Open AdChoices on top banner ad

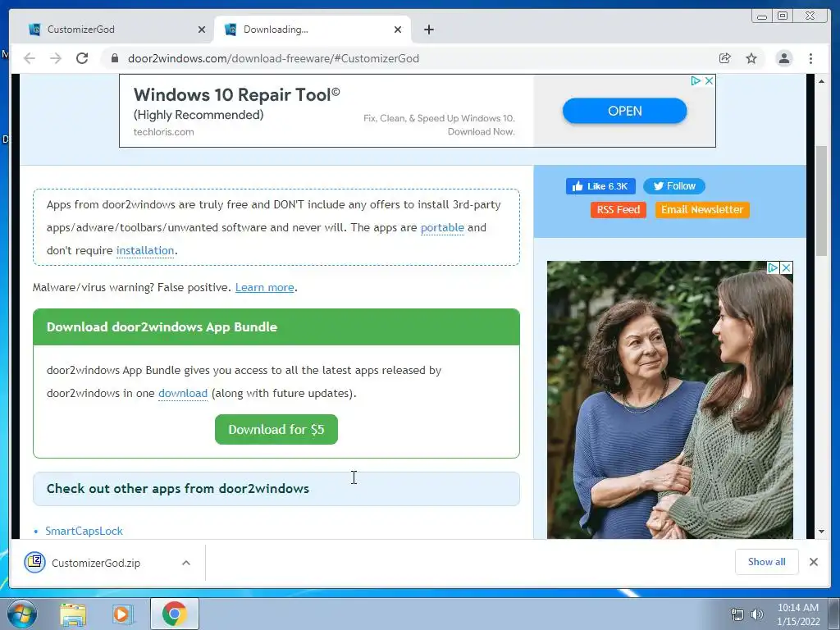coord(696,81)
